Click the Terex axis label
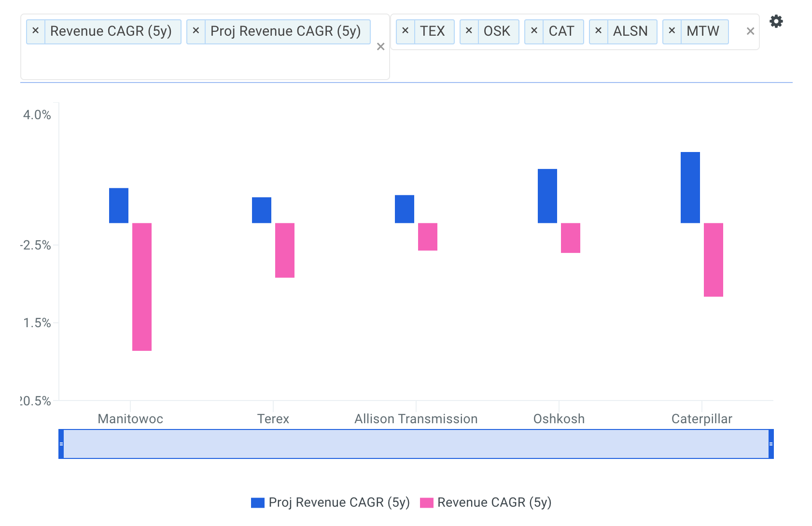The width and height of the screenshot is (812, 526). point(273,419)
